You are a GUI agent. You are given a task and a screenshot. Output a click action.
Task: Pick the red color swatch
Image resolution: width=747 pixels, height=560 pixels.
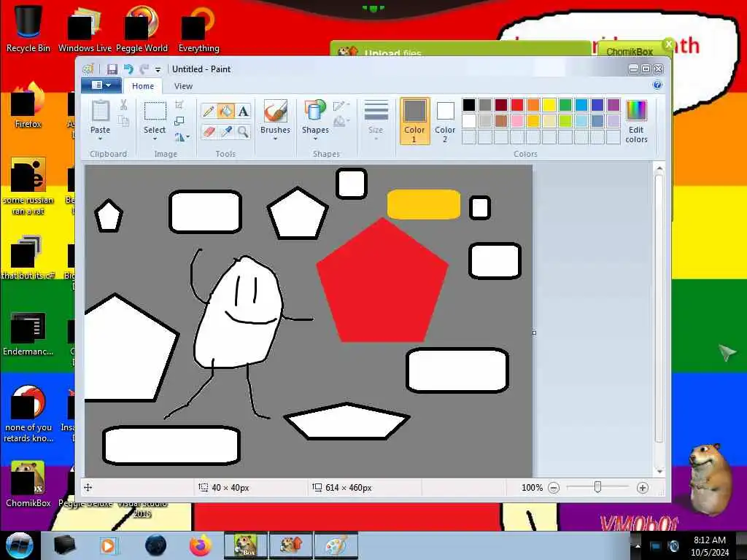tap(517, 105)
